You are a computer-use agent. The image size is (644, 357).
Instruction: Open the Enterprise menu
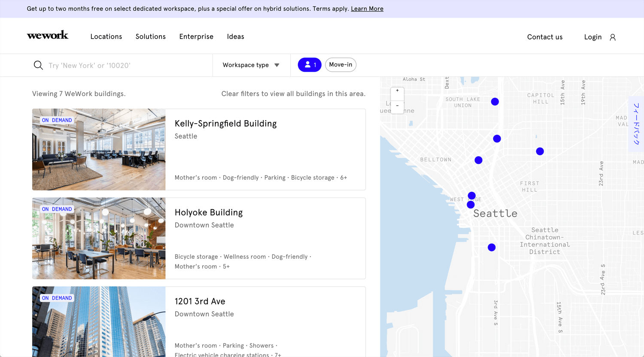point(196,37)
